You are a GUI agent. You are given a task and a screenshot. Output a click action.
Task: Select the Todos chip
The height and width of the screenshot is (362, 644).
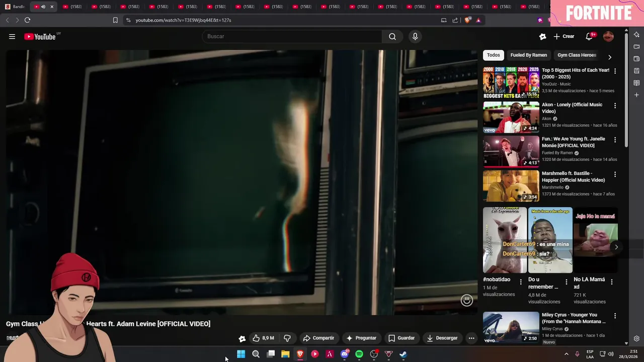click(x=493, y=55)
